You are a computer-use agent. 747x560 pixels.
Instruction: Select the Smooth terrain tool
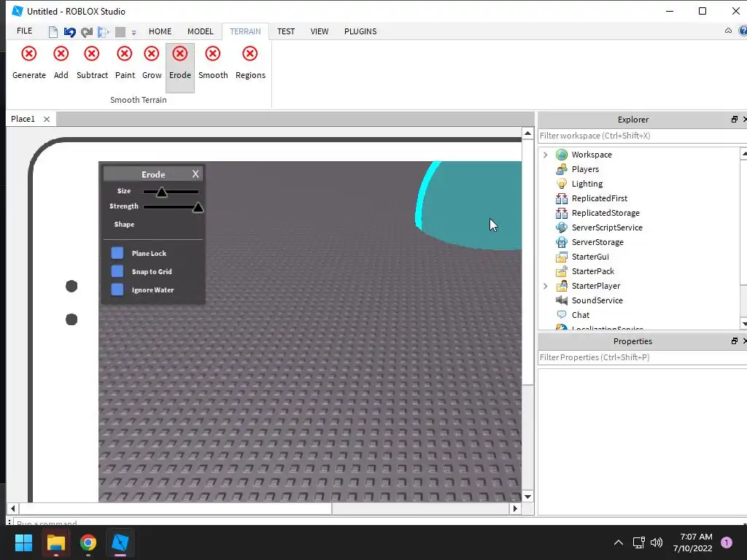213,63
